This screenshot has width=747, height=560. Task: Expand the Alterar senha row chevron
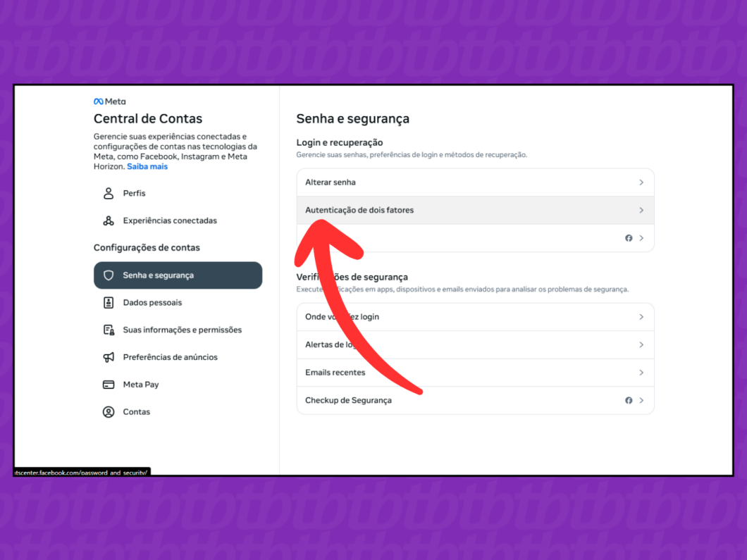pos(641,182)
